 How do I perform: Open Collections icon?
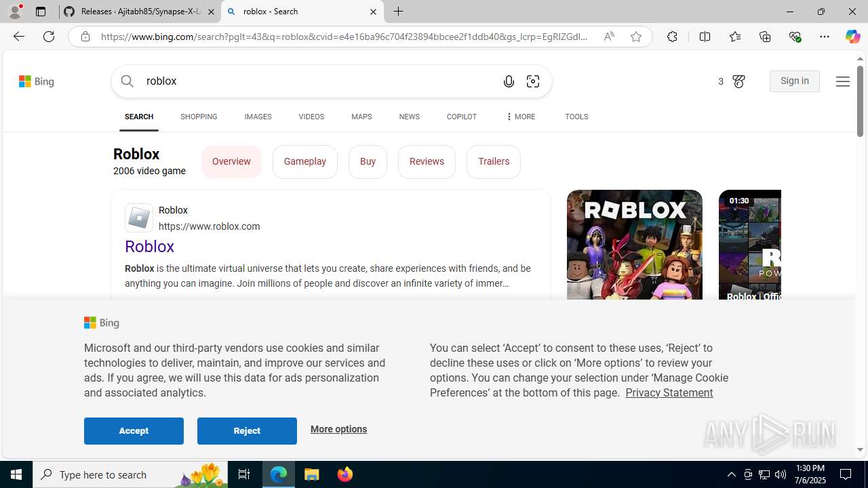pos(765,37)
